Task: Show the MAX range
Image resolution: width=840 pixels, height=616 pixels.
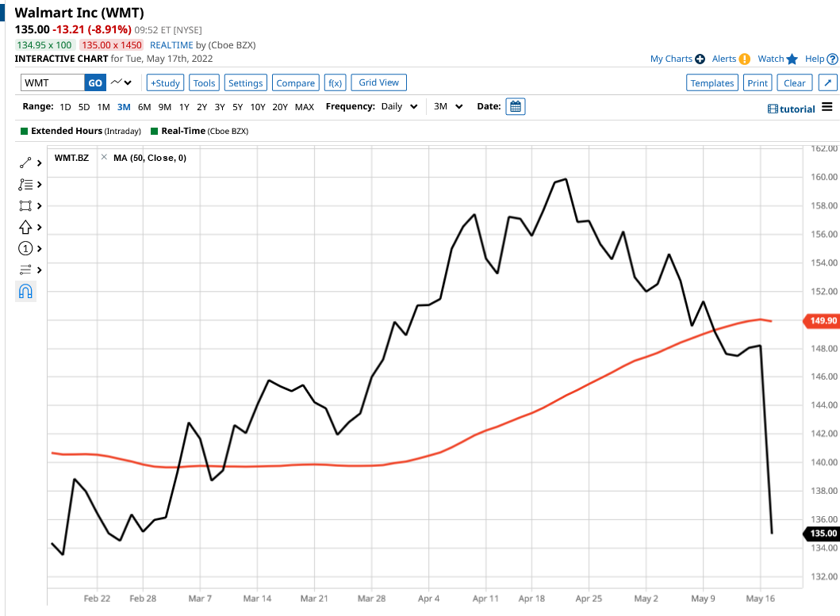Action: tap(305, 107)
